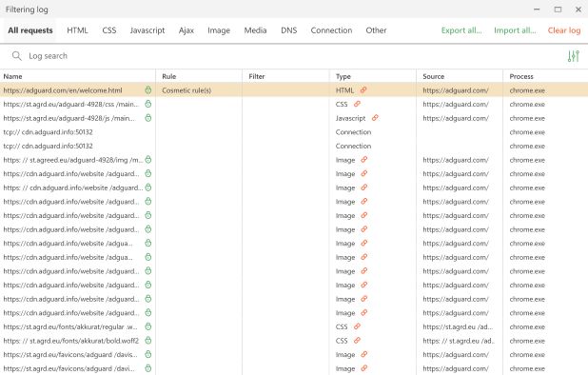Click the magnifier icon beside Log search
The height and width of the screenshot is (375, 588).
point(16,56)
